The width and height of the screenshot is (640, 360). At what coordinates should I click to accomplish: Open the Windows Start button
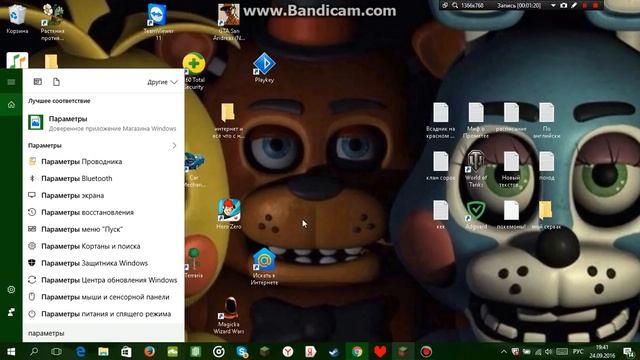click(x=11, y=351)
